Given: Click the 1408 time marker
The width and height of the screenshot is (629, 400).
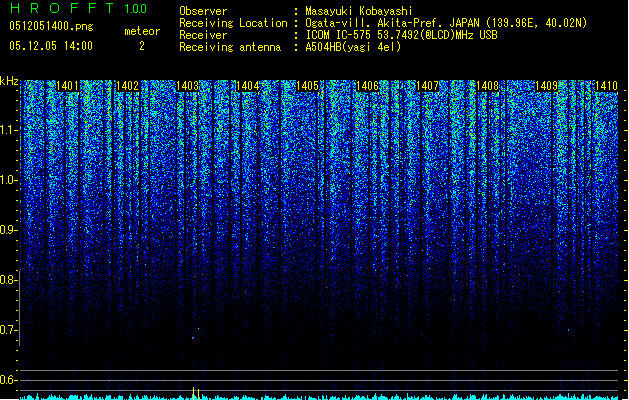Looking at the screenshot, I should 487,86.
